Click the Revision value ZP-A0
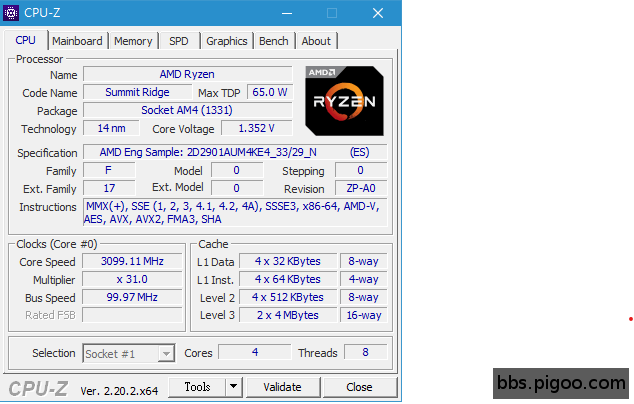The height and width of the screenshot is (404, 634). pyautogui.click(x=361, y=188)
